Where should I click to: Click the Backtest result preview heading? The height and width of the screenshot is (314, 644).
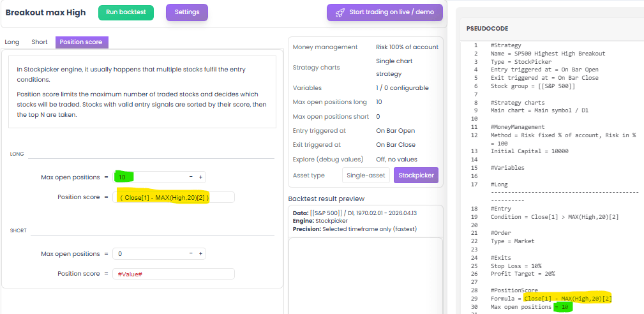[327, 198]
